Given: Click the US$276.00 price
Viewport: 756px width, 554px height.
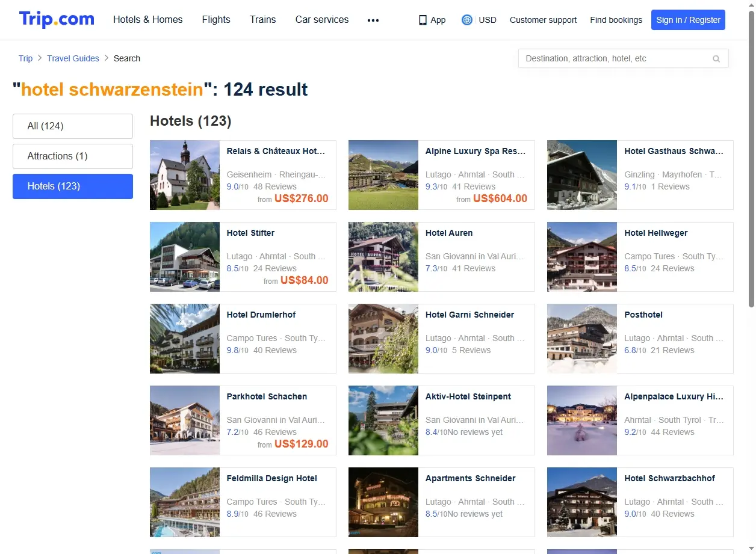Looking at the screenshot, I should [302, 199].
